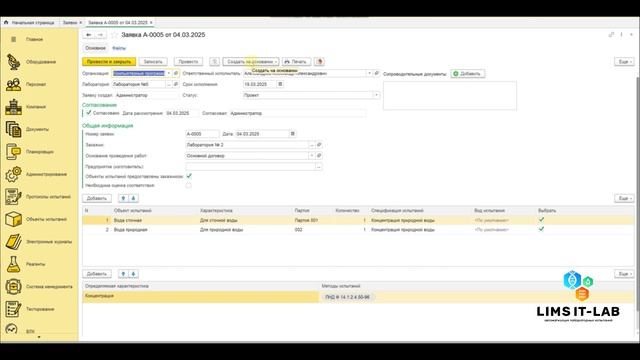Screen dimensions: 640x360
Task: Add an accompanying document with green Добавить
Action: pyautogui.click(x=468, y=74)
